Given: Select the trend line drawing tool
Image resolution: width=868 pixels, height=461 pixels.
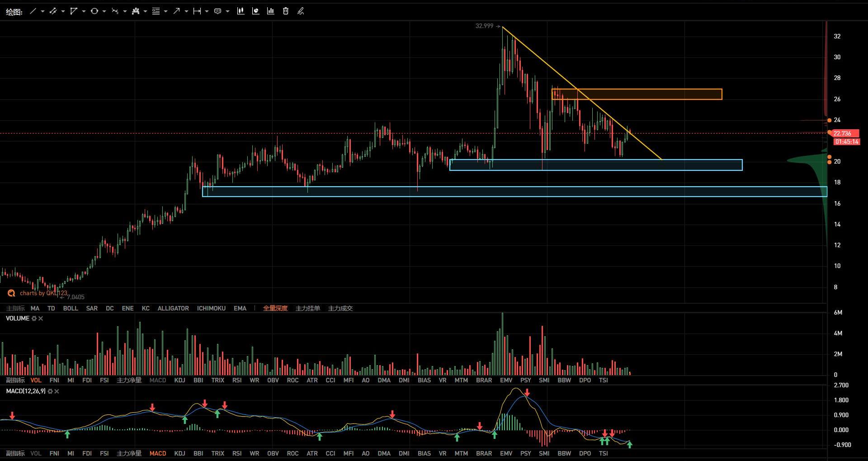Looking at the screenshot, I should tap(33, 11).
